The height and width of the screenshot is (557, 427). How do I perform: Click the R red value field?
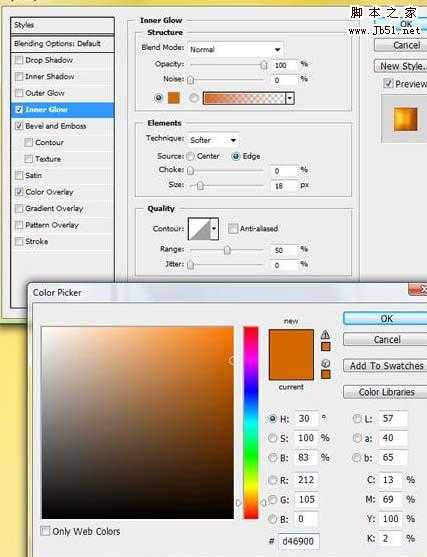pyautogui.click(x=306, y=480)
